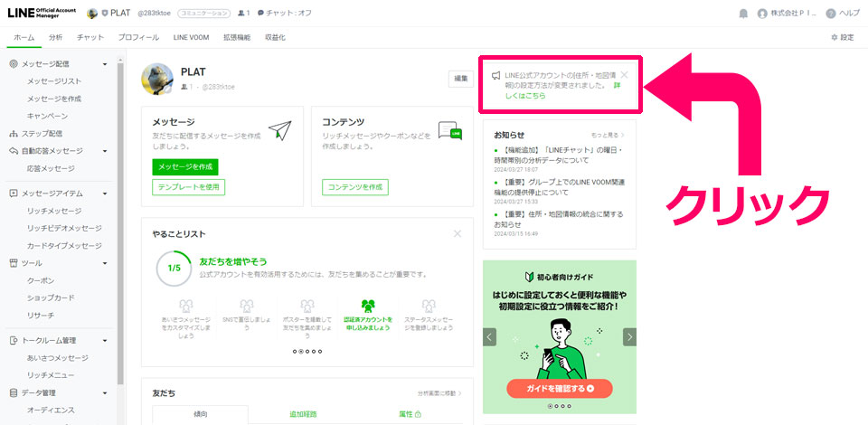This screenshot has width=868, height=425.
Task: Click the friend count icon in the header
Action: pos(243,14)
